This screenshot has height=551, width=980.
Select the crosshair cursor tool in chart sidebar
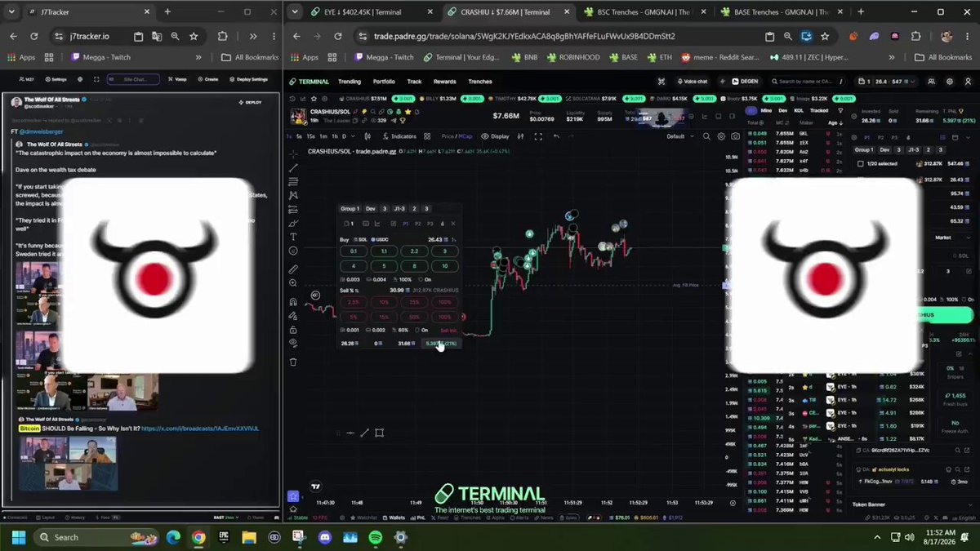pos(293,153)
